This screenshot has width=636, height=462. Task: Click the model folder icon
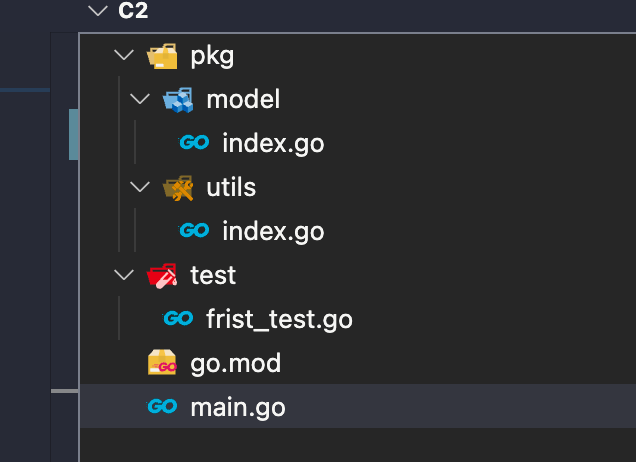177,99
